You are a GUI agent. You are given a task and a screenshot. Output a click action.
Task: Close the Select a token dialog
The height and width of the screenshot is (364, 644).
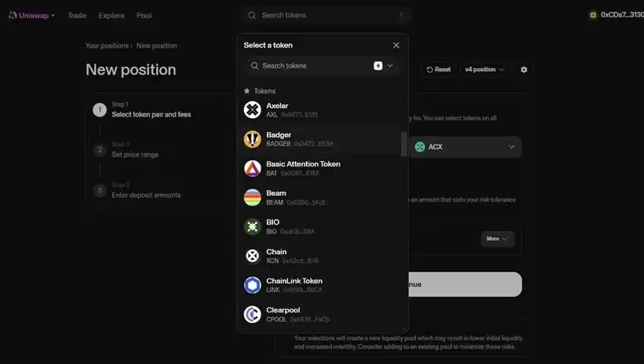coord(395,45)
